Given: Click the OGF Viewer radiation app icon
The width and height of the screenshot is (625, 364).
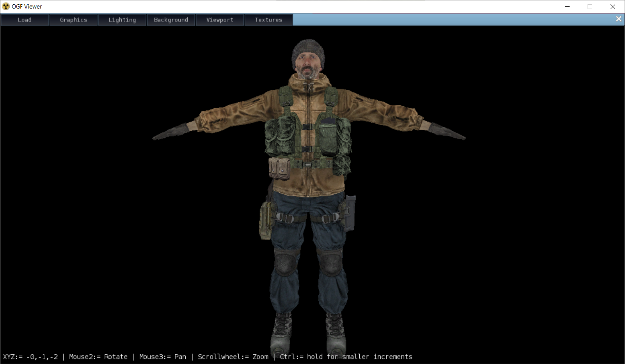Looking at the screenshot, I should click(x=6, y=6).
